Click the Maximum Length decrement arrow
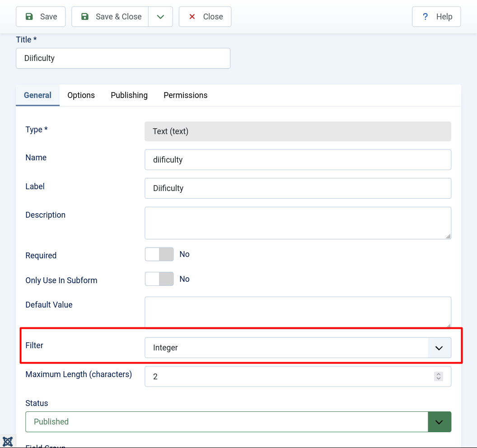This screenshot has width=477, height=448. (438, 378)
